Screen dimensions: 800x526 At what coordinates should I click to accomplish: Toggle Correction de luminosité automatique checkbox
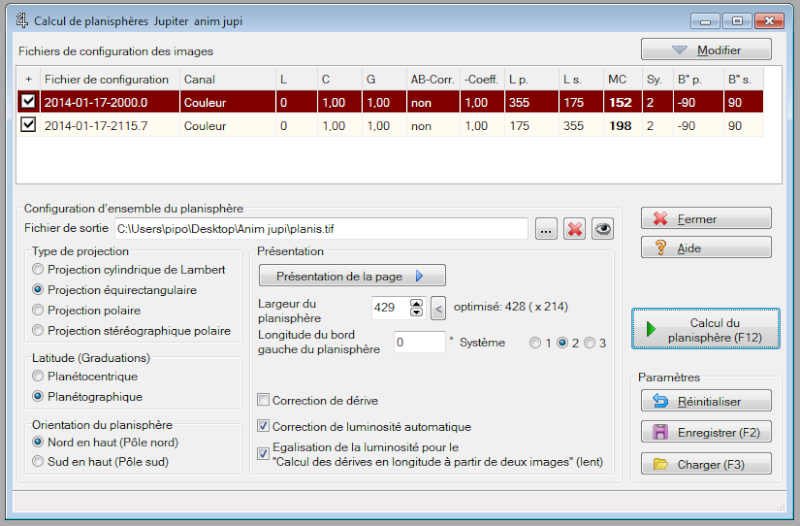tap(263, 426)
